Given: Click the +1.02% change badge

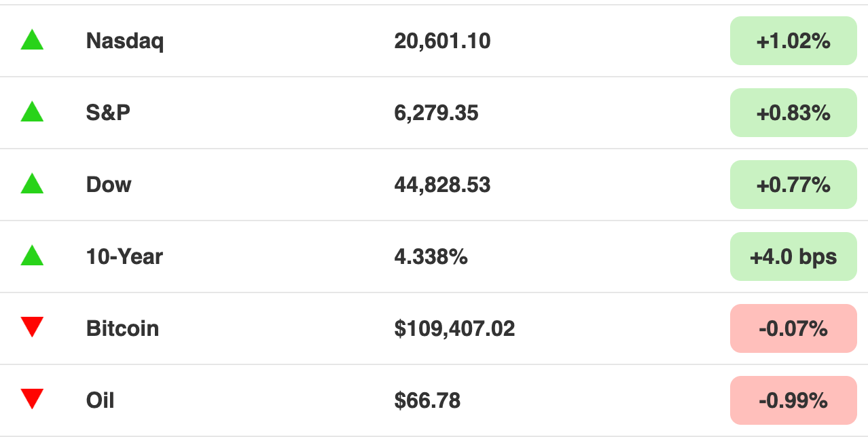Looking at the screenshot, I should pos(793,41).
